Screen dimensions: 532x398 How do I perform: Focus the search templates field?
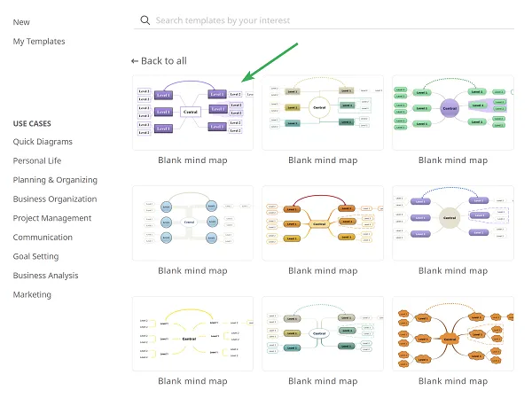pyautogui.click(x=324, y=20)
